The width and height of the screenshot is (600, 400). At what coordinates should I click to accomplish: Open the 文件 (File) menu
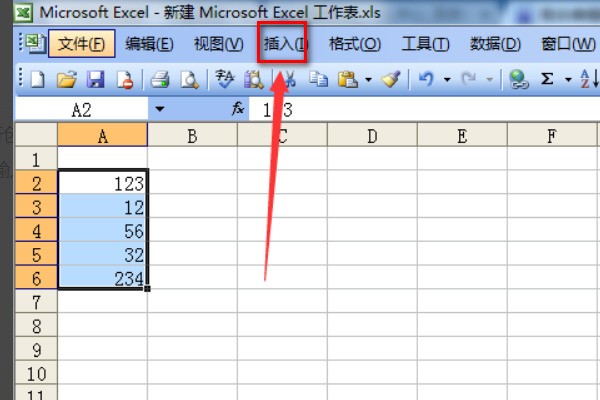click(x=82, y=44)
